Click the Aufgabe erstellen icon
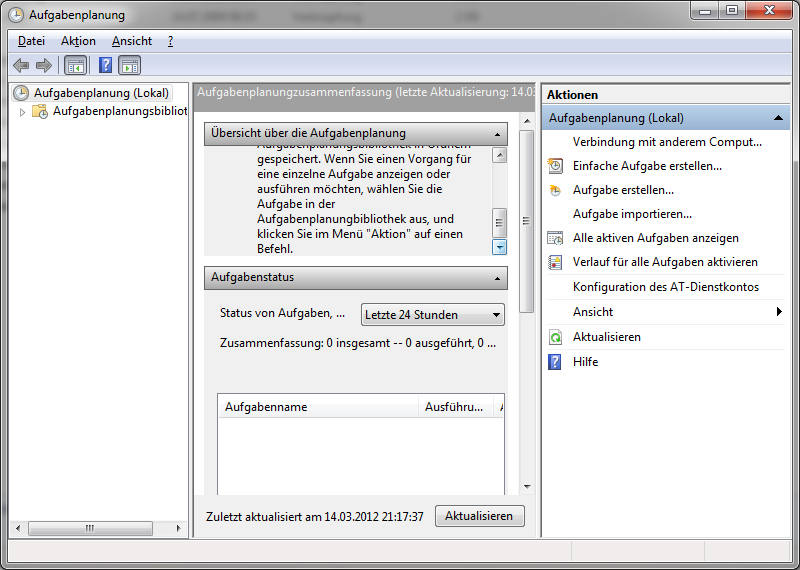The image size is (800, 570). tap(555, 190)
